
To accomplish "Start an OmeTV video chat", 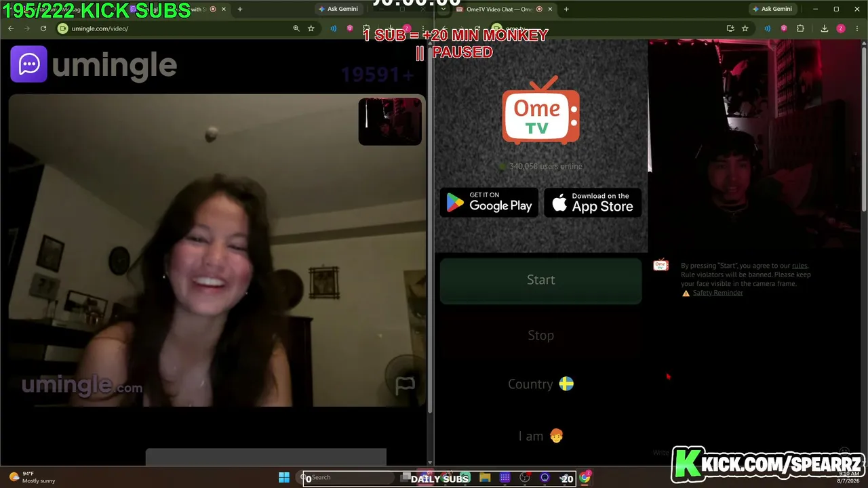I will pos(540,280).
